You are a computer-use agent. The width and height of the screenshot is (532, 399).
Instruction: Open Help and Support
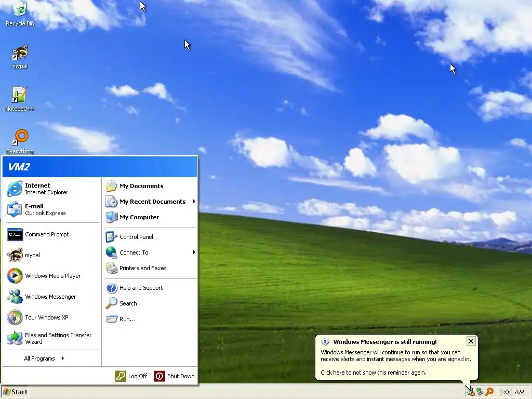151,288
